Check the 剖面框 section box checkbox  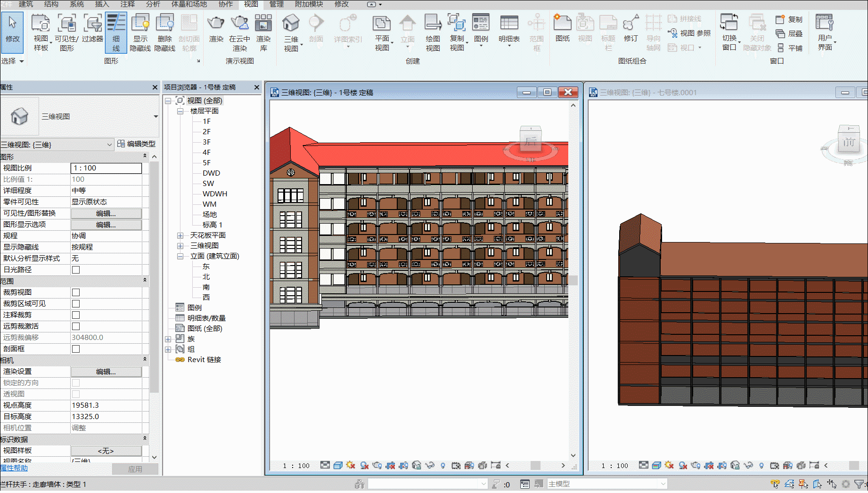(x=76, y=349)
